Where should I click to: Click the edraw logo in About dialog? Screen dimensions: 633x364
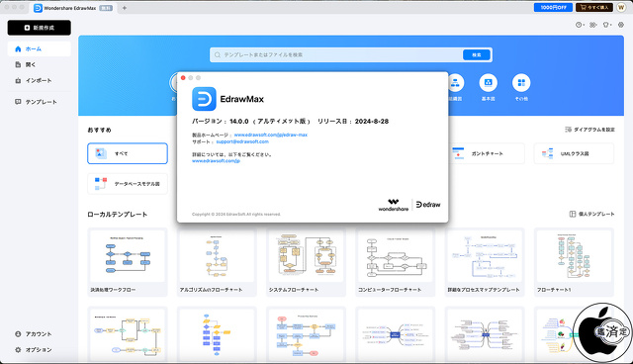428,205
